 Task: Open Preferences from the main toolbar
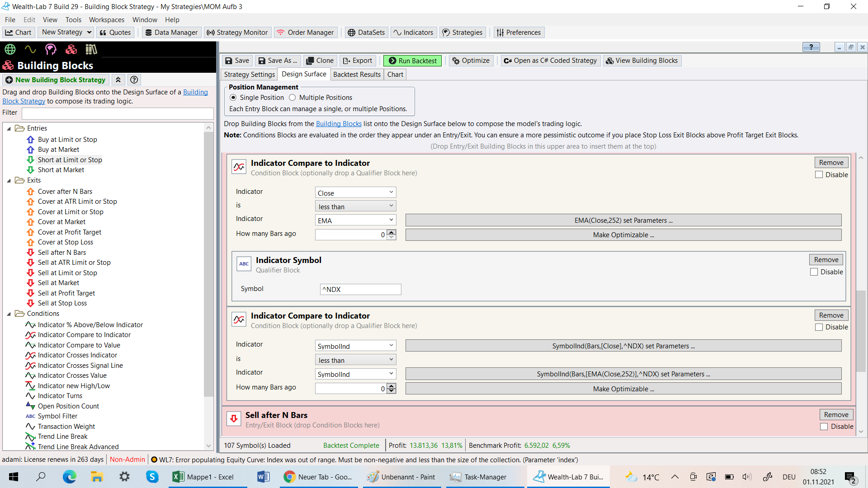click(x=519, y=33)
